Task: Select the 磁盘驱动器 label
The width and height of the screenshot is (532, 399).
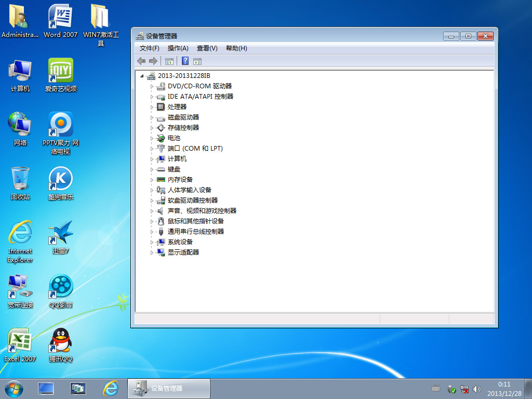Action: click(x=183, y=117)
